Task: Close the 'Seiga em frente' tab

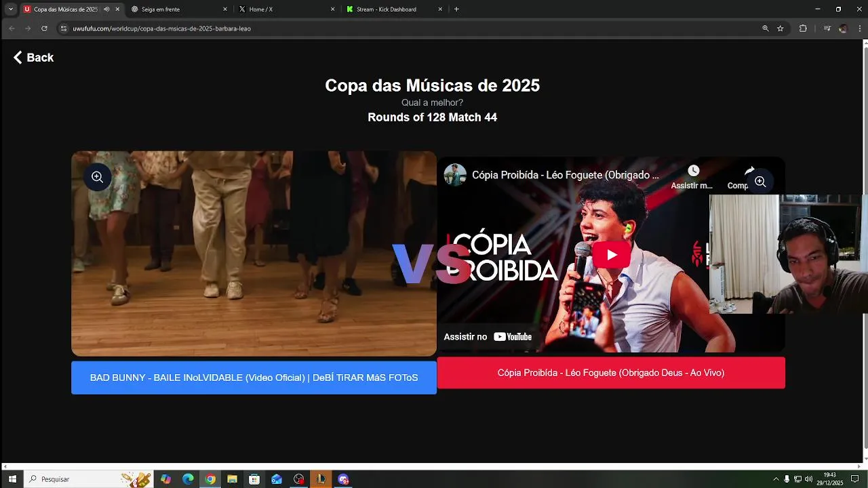Action: point(225,9)
